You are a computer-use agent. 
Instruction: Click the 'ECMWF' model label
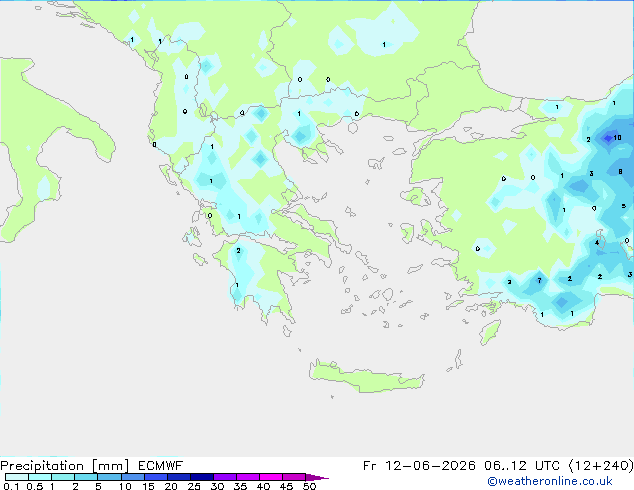tap(161, 466)
